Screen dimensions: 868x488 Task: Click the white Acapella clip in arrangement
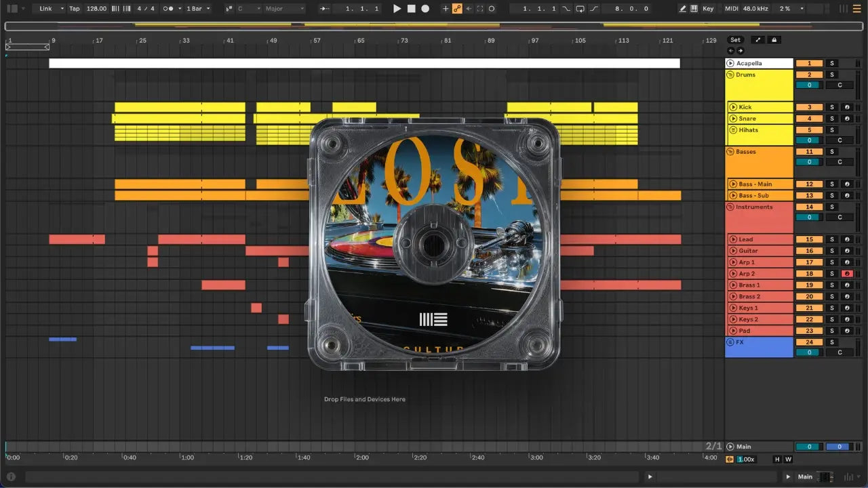click(x=364, y=63)
